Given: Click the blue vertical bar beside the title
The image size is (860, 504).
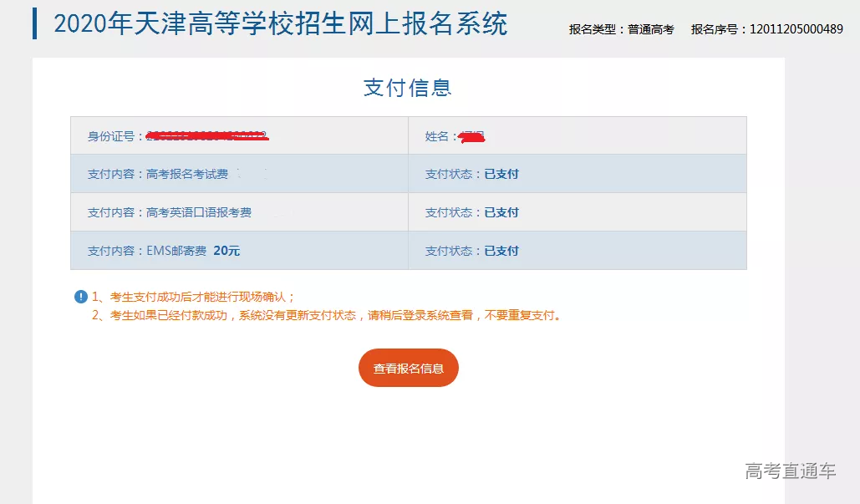Looking at the screenshot, I should (35, 23).
